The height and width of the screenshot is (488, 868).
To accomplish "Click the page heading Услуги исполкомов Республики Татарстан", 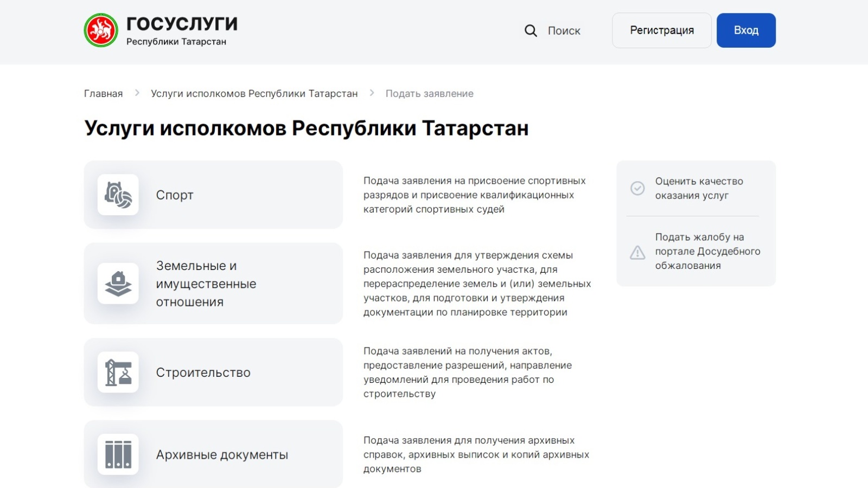I will tap(307, 129).
